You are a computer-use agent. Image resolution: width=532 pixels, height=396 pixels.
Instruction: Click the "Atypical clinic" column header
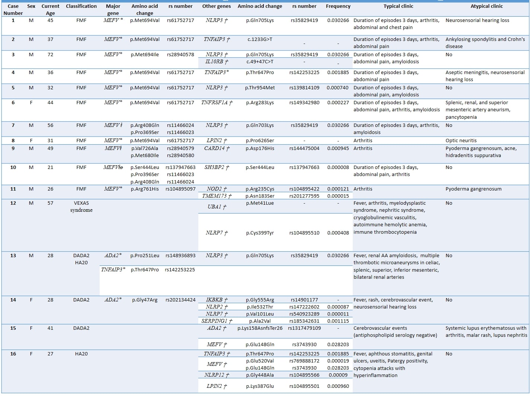click(x=486, y=6)
